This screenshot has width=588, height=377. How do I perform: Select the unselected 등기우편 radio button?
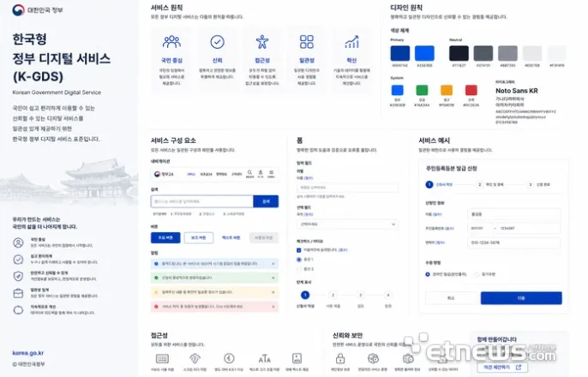click(x=477, y=274)
